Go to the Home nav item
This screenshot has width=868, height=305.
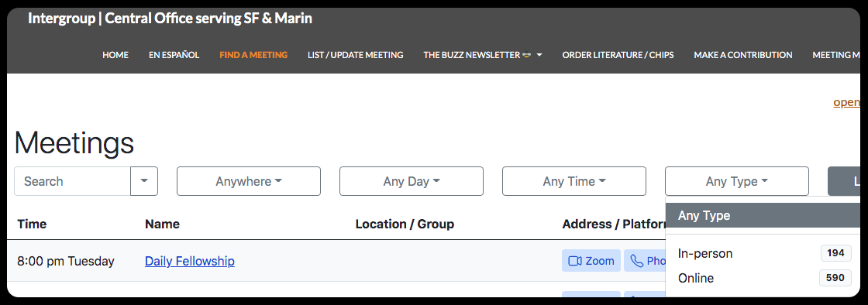click(x=115, y=55)
